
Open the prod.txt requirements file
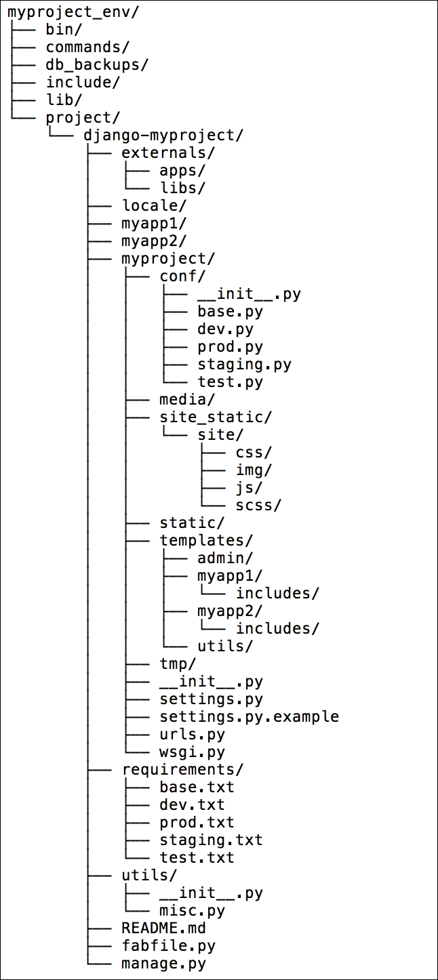pyautogui.click(x=197, y=822)
